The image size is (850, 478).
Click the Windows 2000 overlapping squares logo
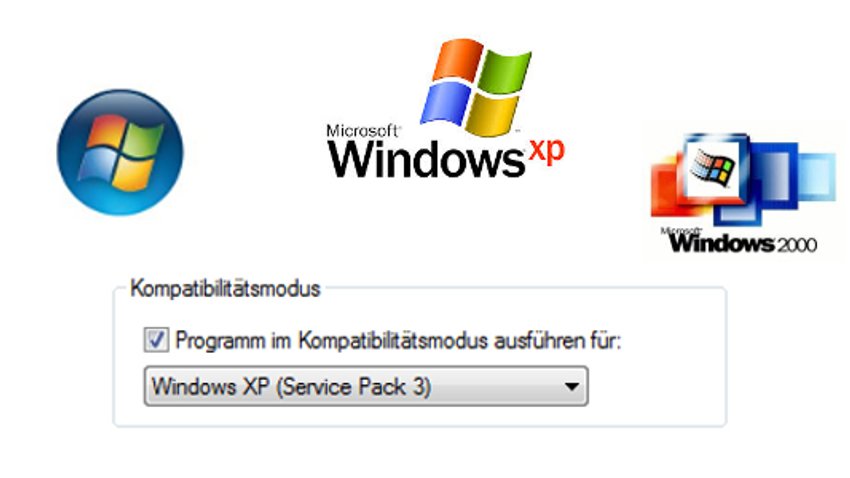(743, 179)
